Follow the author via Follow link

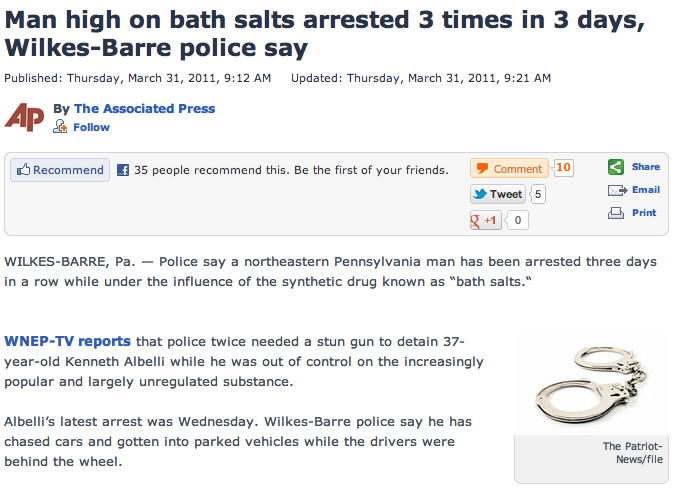pyautogui.click(x=92, y=127)
